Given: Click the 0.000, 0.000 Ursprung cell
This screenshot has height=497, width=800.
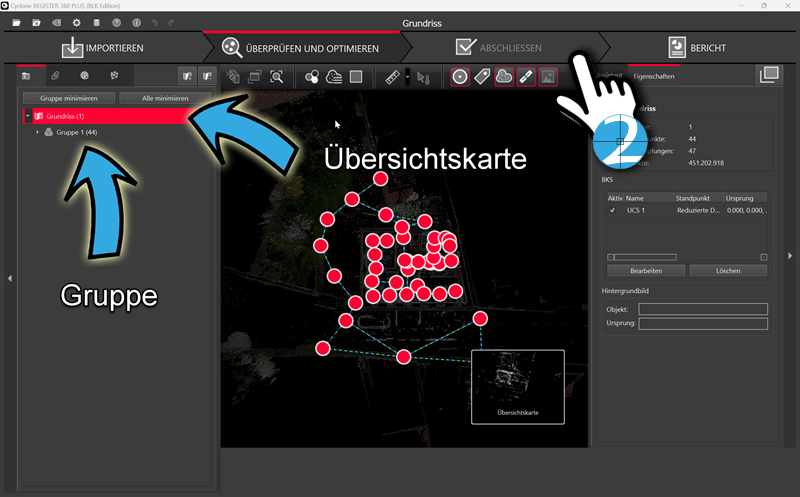Looking at the screenshot, I should click(x=746, y=210).
